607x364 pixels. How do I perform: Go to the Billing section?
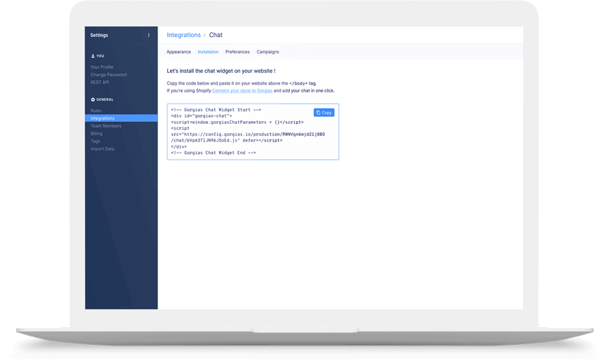point(97,134)
